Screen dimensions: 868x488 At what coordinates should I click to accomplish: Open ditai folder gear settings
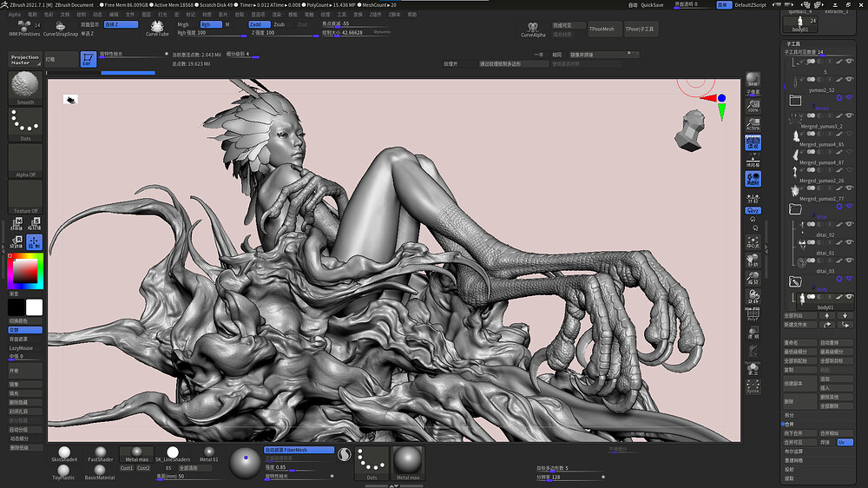(x=839, y=206)
